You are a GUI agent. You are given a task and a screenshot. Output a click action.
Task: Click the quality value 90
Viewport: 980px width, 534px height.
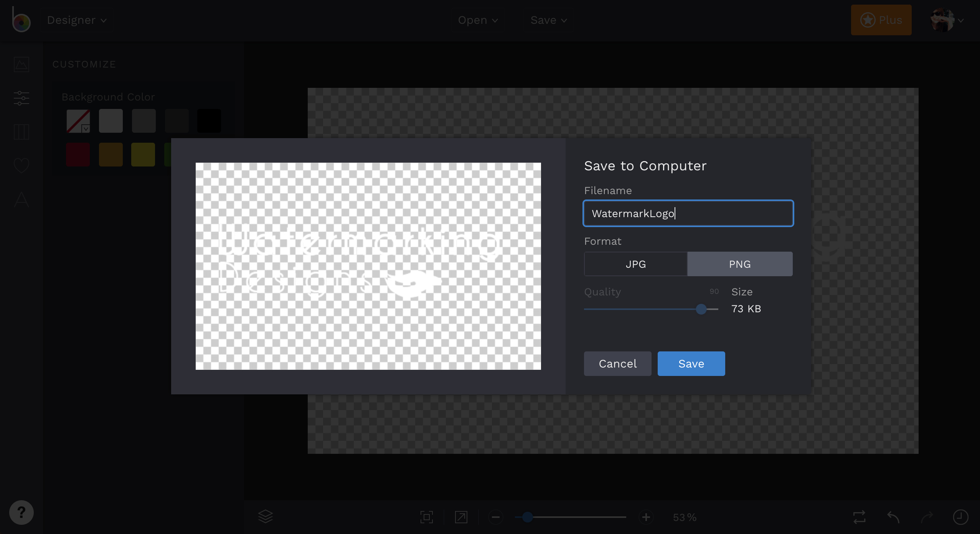[714, 292]
